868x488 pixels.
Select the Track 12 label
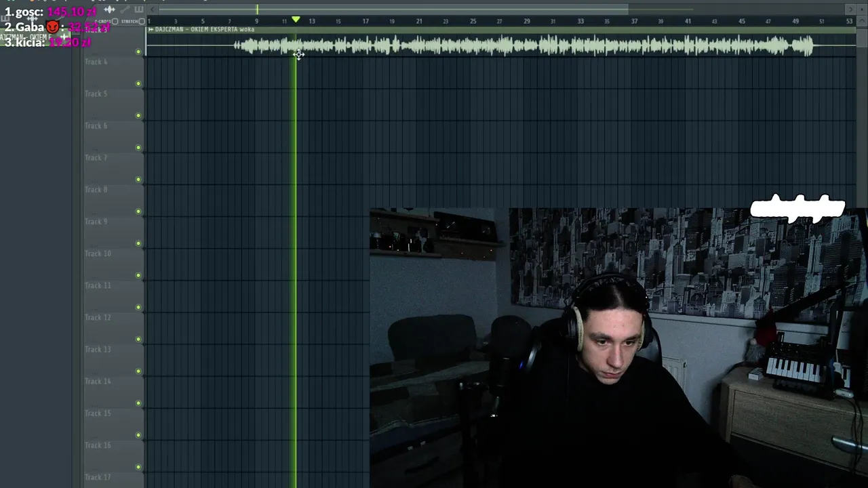(x=98, y=317)
